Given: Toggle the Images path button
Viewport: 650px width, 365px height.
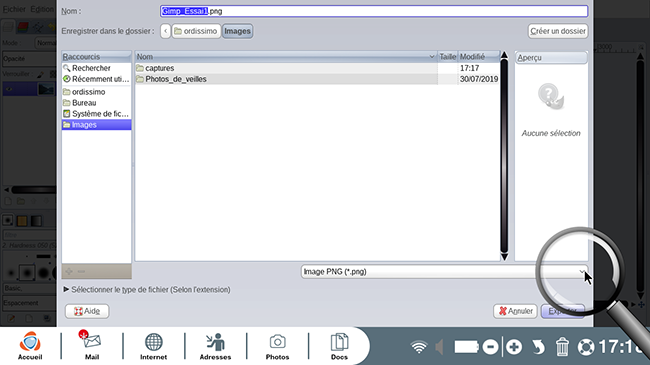Looking at the screenshot, I should [x=238, y=31].
